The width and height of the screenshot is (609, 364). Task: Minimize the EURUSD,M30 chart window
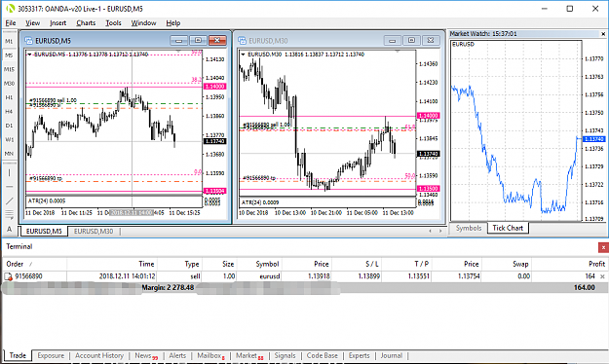393,40
